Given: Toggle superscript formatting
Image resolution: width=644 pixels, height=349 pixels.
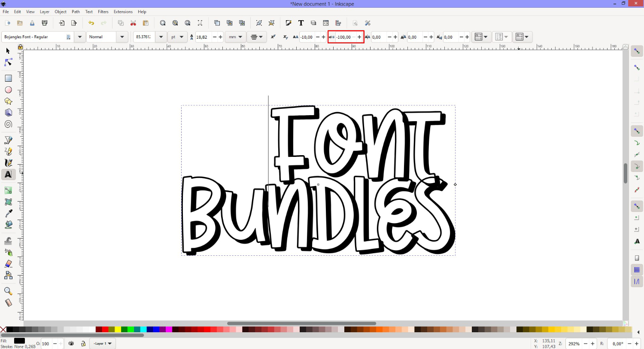Looking at the screenshot, I should (x=273, y=37).
